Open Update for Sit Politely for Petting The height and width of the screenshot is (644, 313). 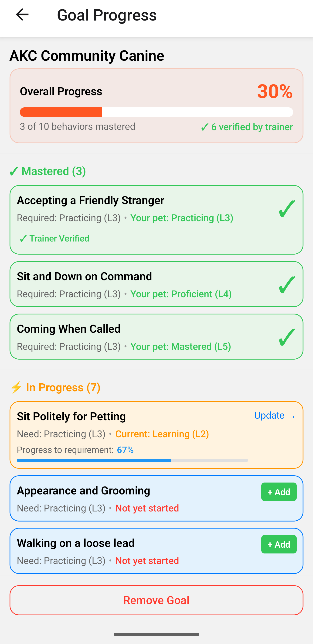point(275,416)
